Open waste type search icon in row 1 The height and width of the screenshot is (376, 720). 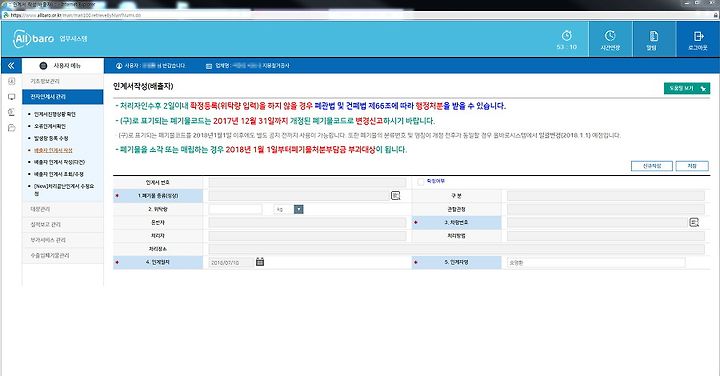click(395, 196)
